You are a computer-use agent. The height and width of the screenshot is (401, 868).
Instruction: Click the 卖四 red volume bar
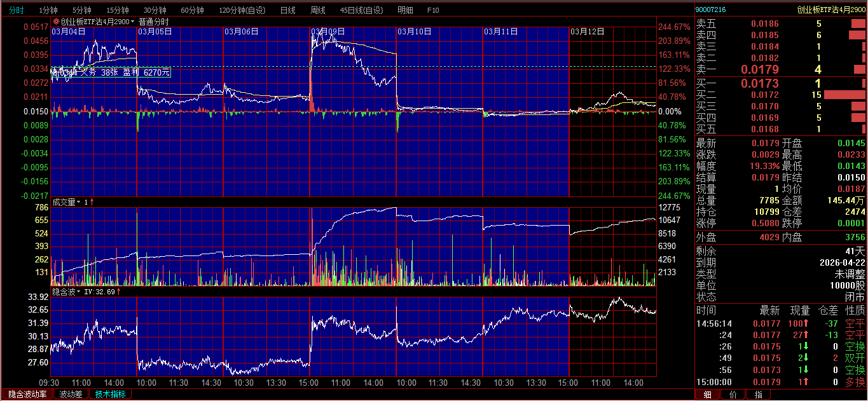857,35
